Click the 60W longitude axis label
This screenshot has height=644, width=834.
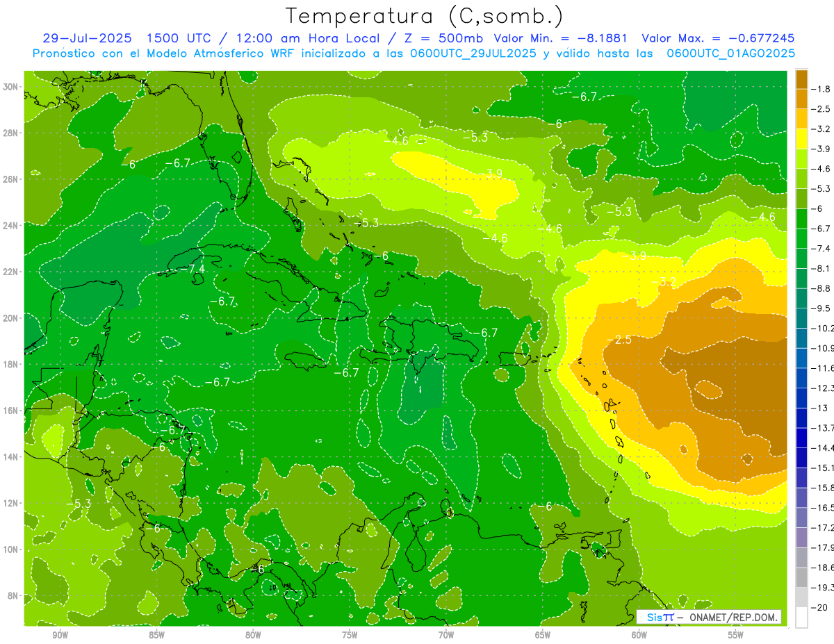tap(639, 636)
